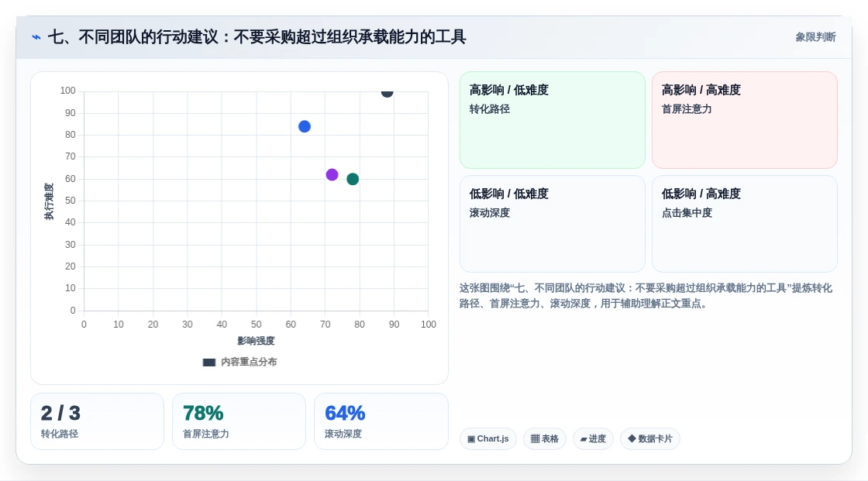Viewport: 868px width, 481px height.
Task: Click the Chart.js tag chip
Action: pyautogui.click(x=488, y=439)
